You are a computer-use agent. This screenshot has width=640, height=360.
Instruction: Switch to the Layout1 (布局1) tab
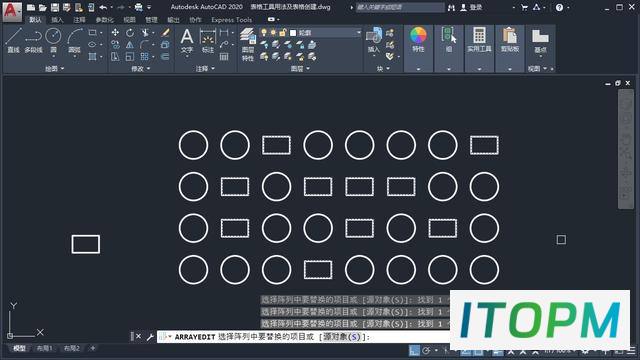[x=44, y=348]
